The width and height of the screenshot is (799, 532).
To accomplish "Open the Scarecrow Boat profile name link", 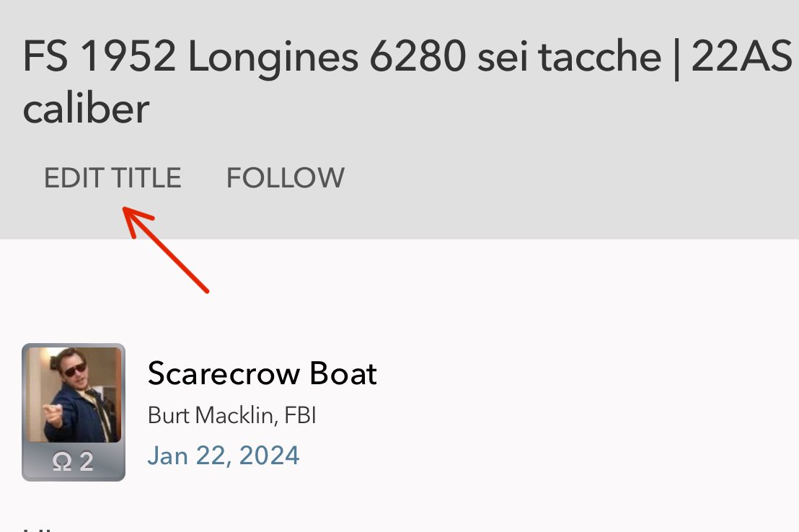I will pyautogui.click(x=262, y=373).
